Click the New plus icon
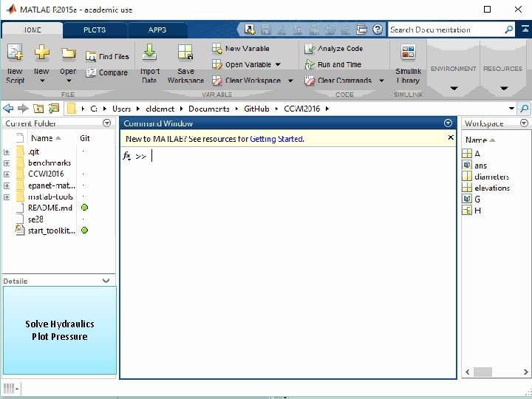Screen dimensions: 532x399 41,52
